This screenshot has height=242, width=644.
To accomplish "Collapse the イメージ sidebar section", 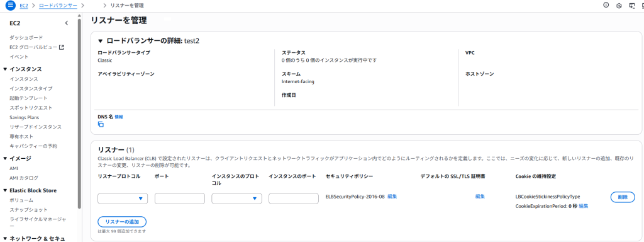I will click(x=5, y=158).
